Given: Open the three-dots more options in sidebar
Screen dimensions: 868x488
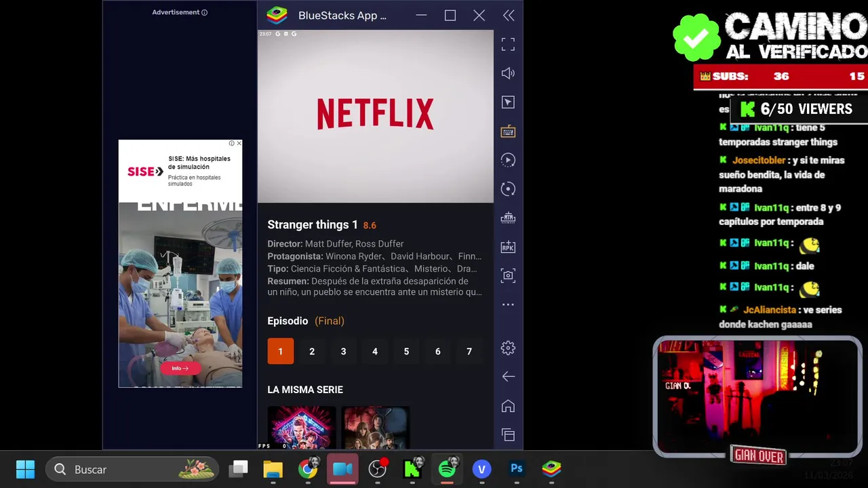Looking at the screenshot, I should click(508, 304).
